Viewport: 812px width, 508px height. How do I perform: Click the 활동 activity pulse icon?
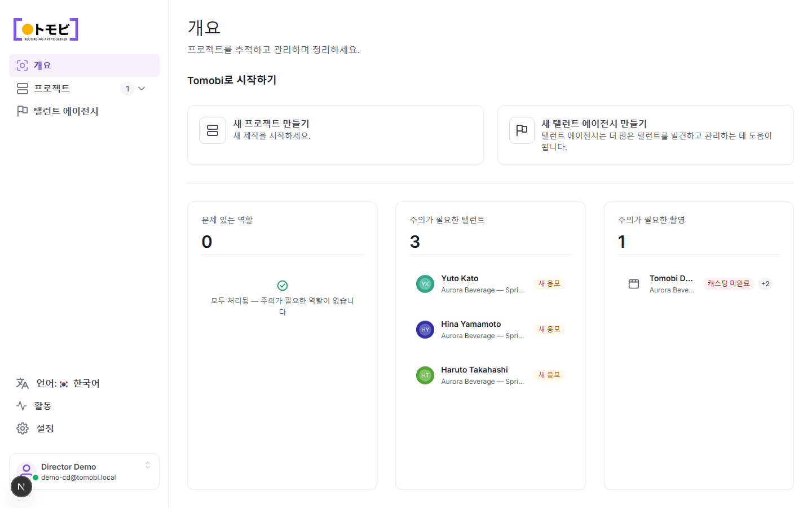click(x=22, y=406)
